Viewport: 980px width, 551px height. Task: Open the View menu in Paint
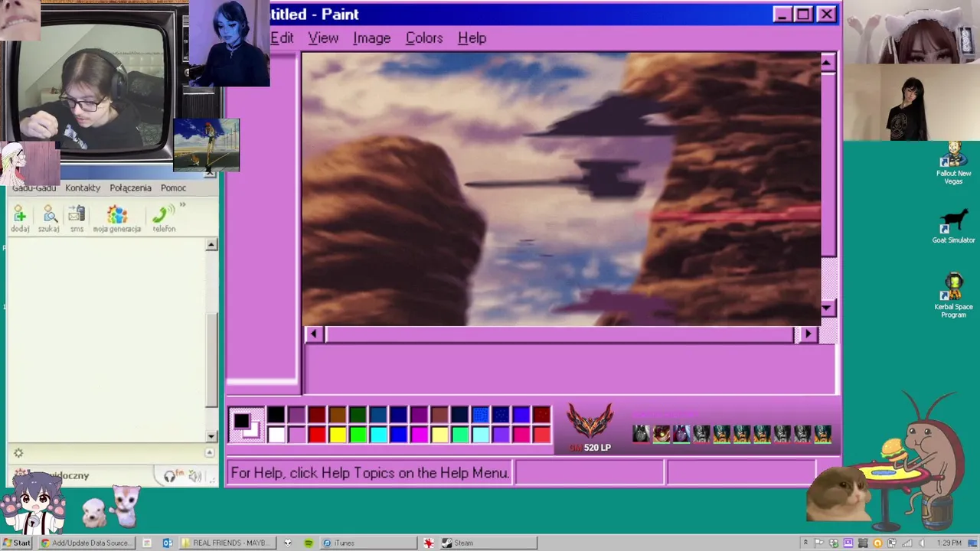323,37
